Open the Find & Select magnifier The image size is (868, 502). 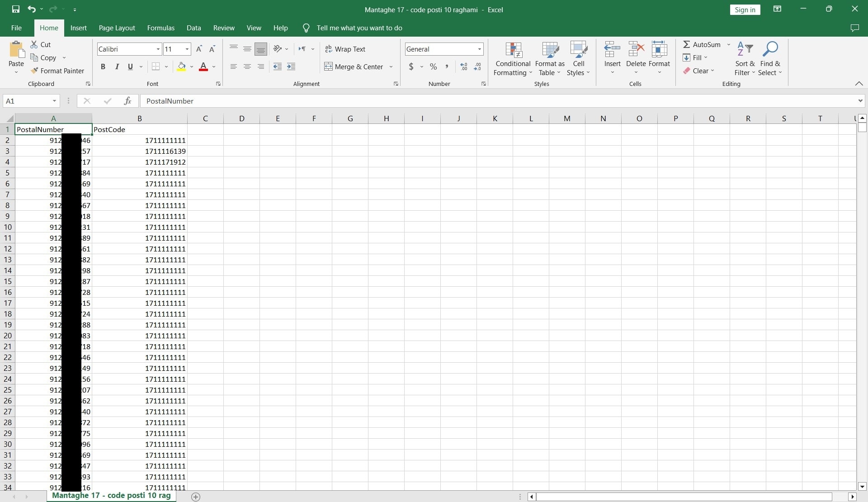[769, 49]
